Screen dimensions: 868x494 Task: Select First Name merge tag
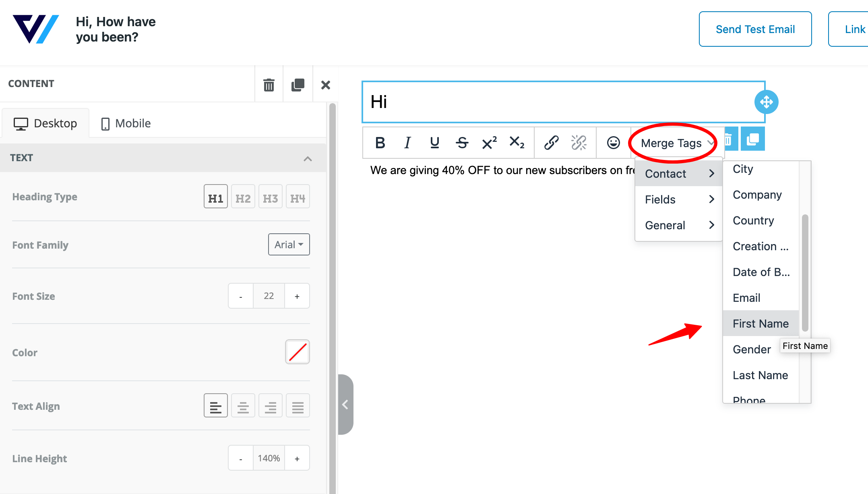coord(760,324)
